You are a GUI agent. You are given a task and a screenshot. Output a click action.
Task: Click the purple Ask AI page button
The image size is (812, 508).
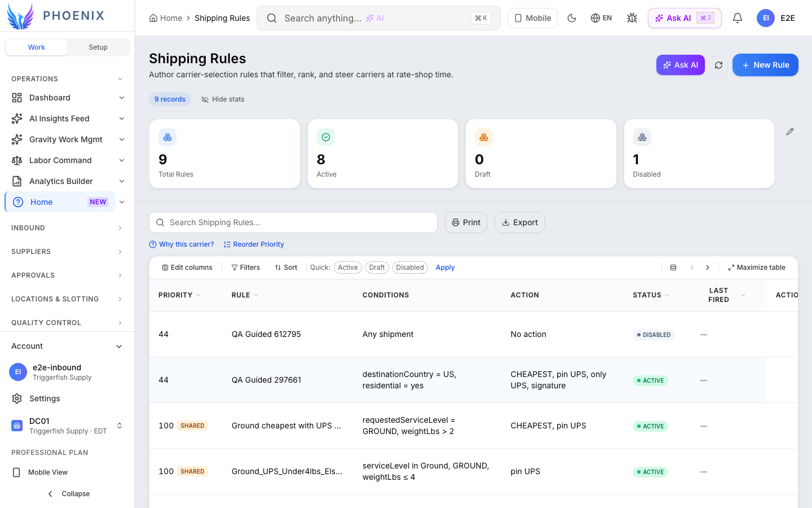[x=681, y=65]
